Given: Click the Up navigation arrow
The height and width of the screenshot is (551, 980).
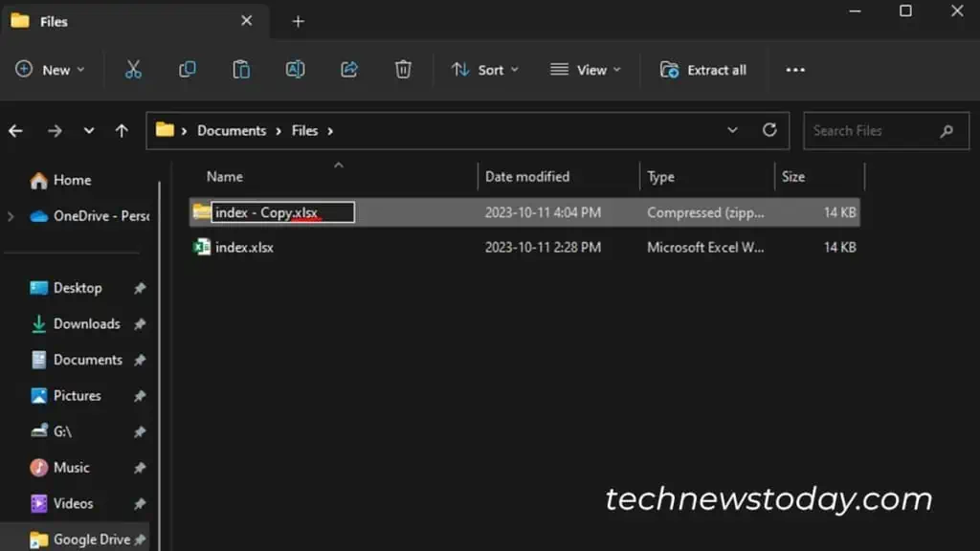Looking at the screenshot, I should (122, 130).
